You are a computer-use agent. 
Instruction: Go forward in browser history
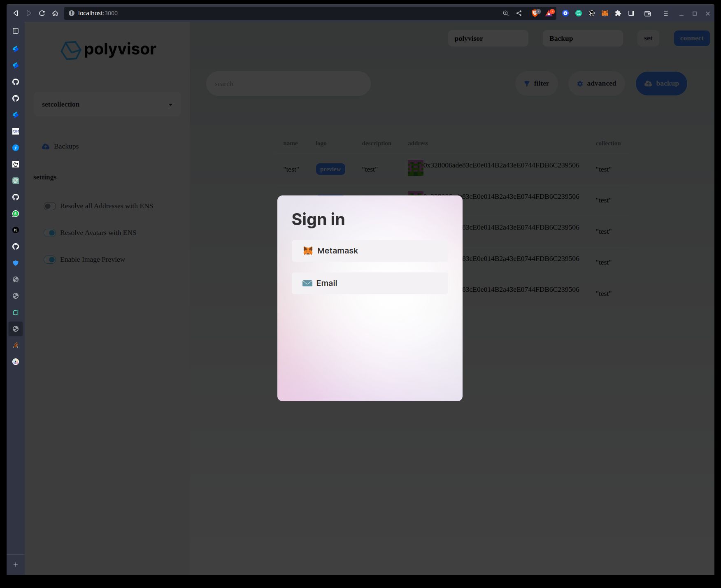[29, 13]
